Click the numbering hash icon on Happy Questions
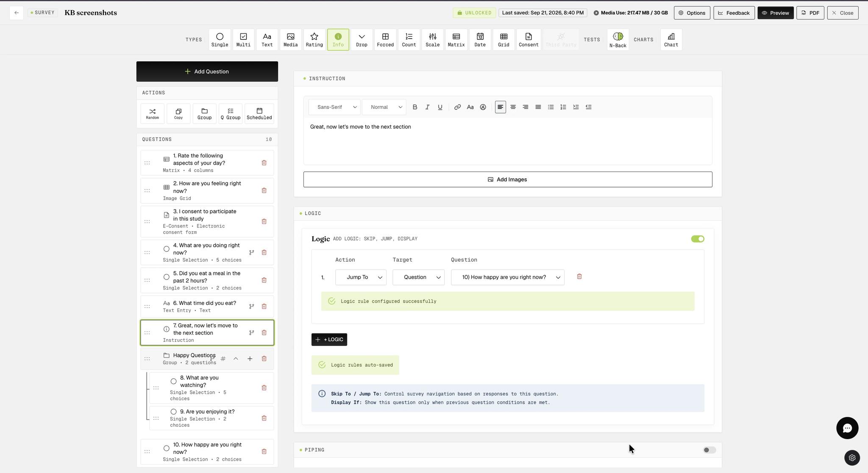 click(x=223, y=359)
